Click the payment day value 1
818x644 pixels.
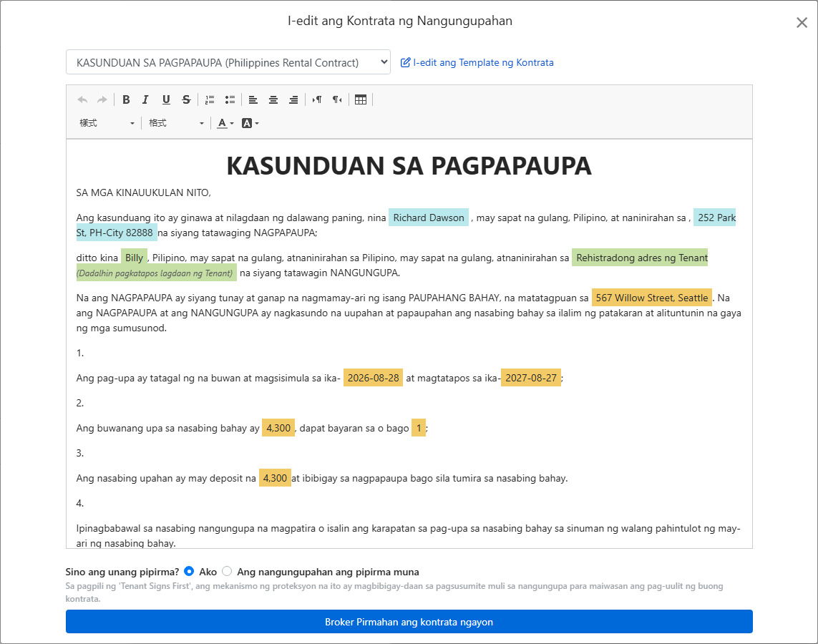(419, 428)
